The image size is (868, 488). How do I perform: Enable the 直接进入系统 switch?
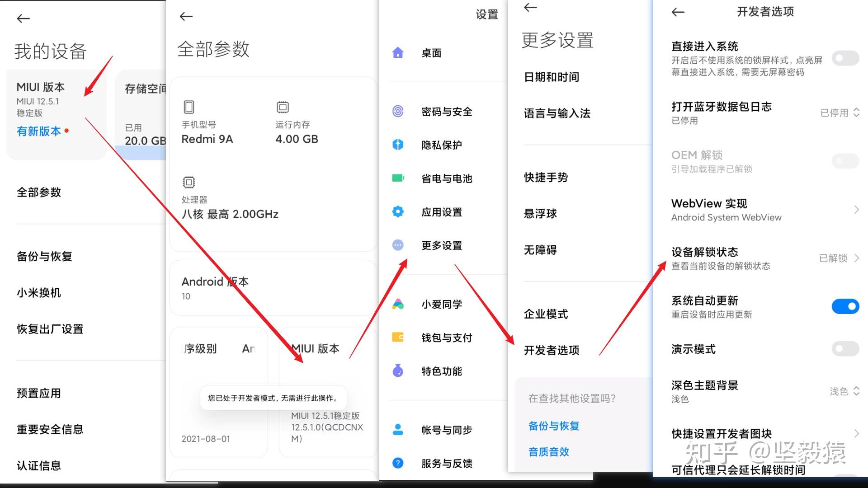845,58
